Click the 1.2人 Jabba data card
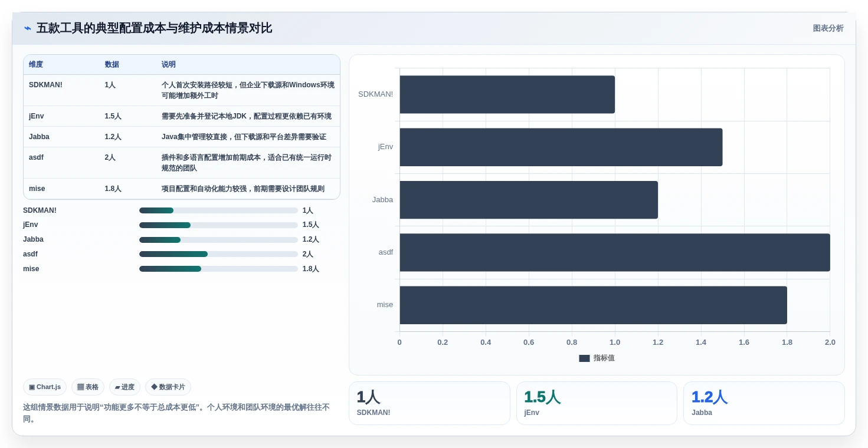Image resolution: width=868 pixels, height=448 pixels. [x=764, y=403]
